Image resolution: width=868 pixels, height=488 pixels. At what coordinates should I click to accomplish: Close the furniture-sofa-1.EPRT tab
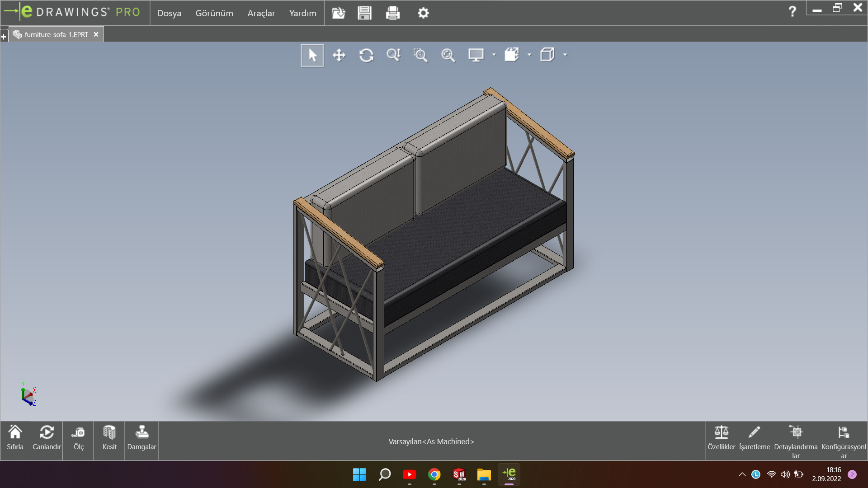96,34
